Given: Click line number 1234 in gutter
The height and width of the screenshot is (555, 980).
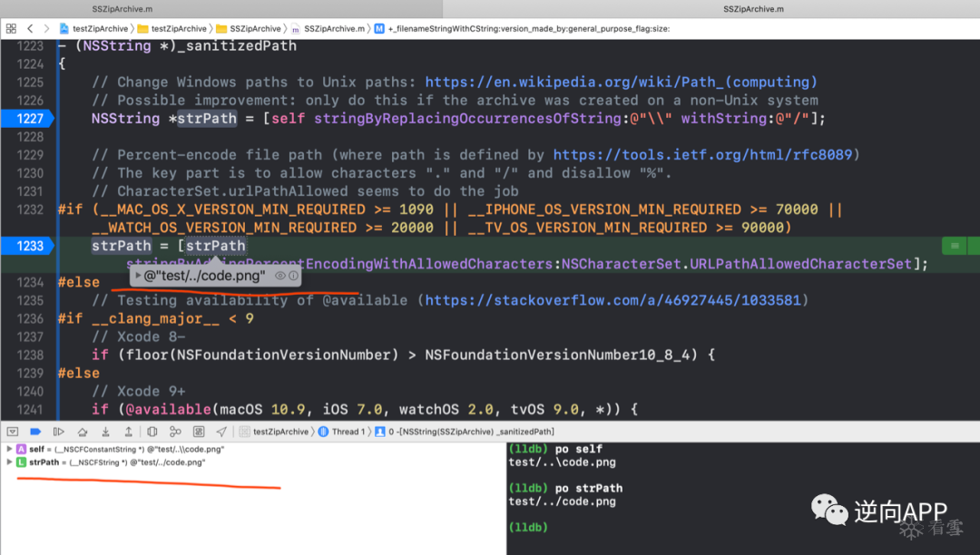Looking at the screenshot, I should (x=30, y=282).
